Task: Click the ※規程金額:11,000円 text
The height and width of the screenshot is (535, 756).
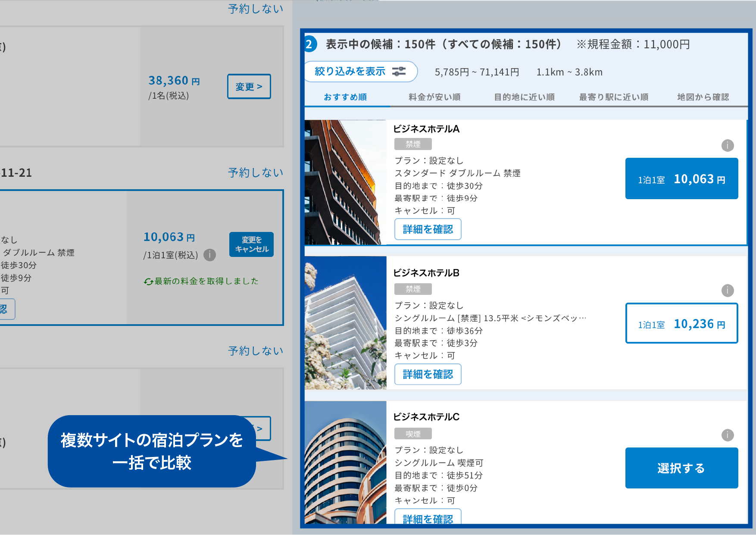Action: pos(633,44)
